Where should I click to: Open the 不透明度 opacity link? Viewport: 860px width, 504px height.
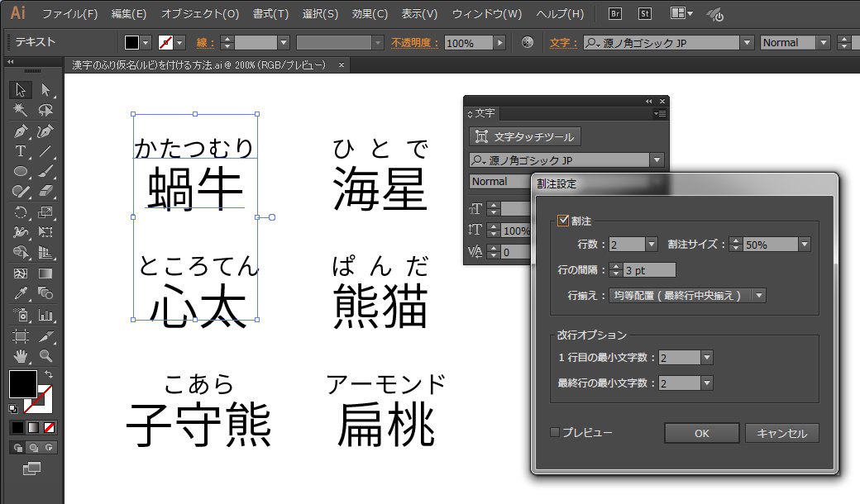click(x=414, y=43)
